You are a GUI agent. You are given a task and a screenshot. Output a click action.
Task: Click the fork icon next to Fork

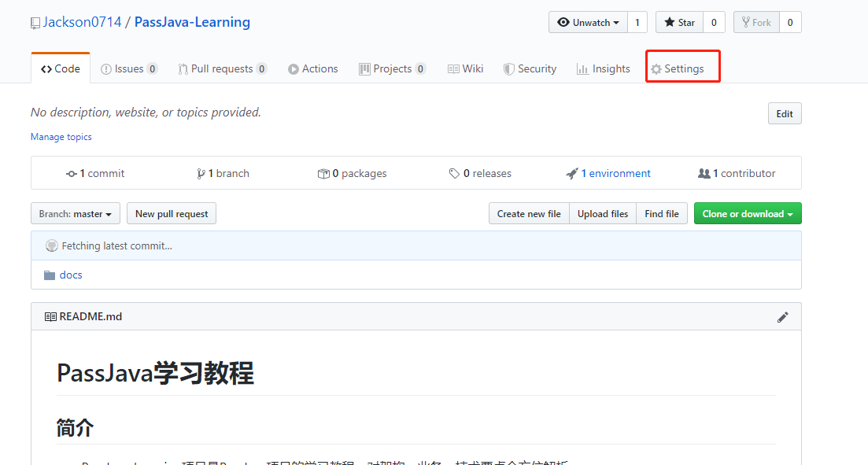point(746,22)
